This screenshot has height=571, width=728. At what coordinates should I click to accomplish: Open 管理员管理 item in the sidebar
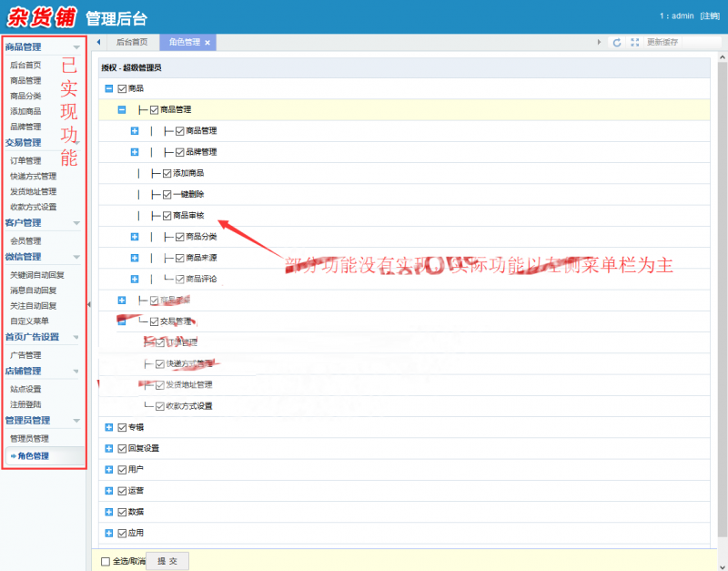click(x=29, y=439)
